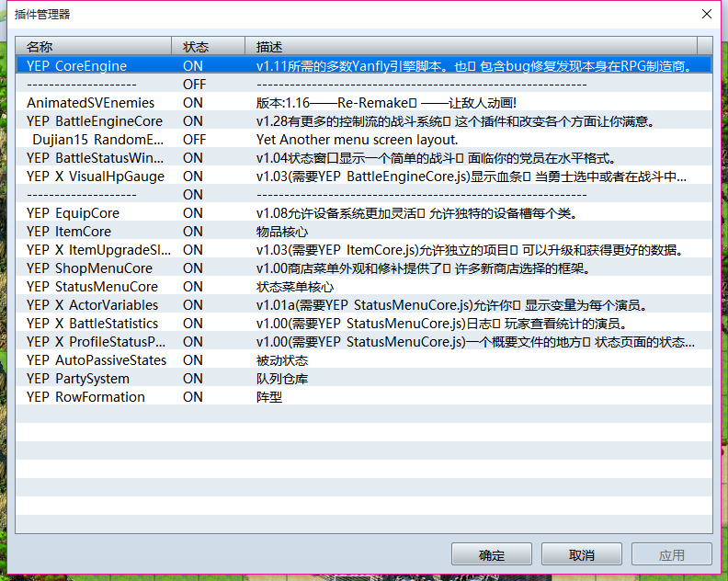Image resolution: width=728 pixels, height=581 pixels.
Task: Click the 名称 column header
Action: point(94,47)
